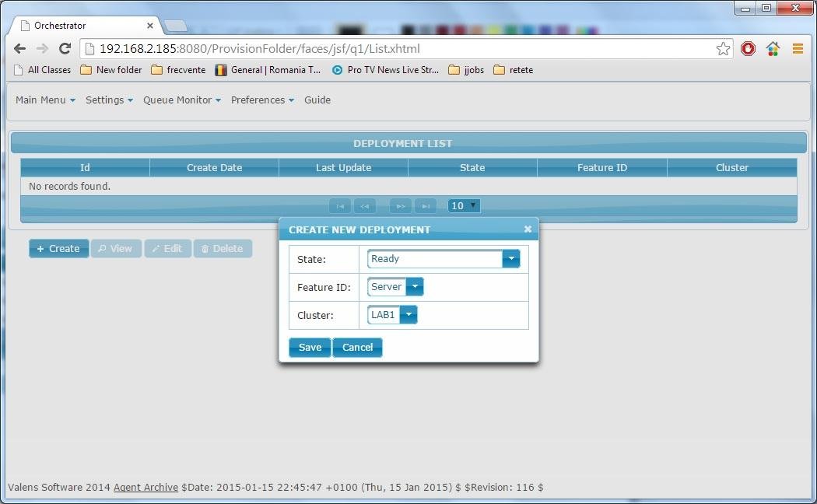This screenshot has height=504, width=817.
Task: Open the Queue Monitor menu
Action: click(181, 100)
